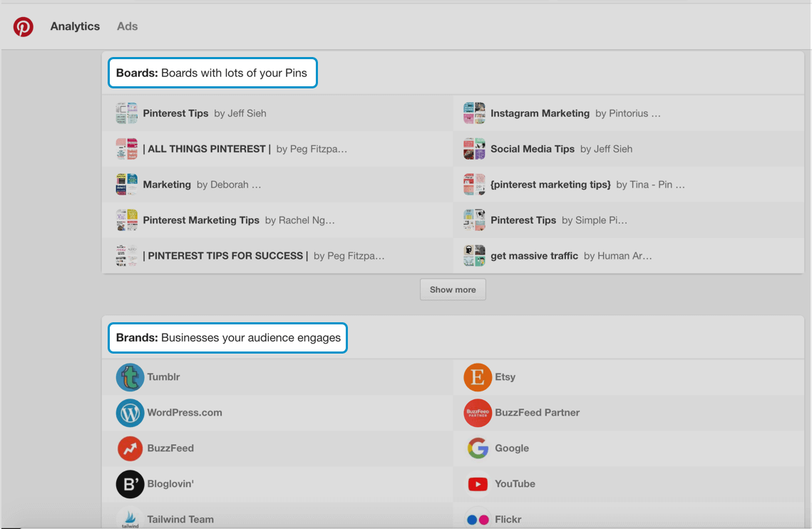Click the Flickr brand icon

pyautogui.click(x=478, y=518)
